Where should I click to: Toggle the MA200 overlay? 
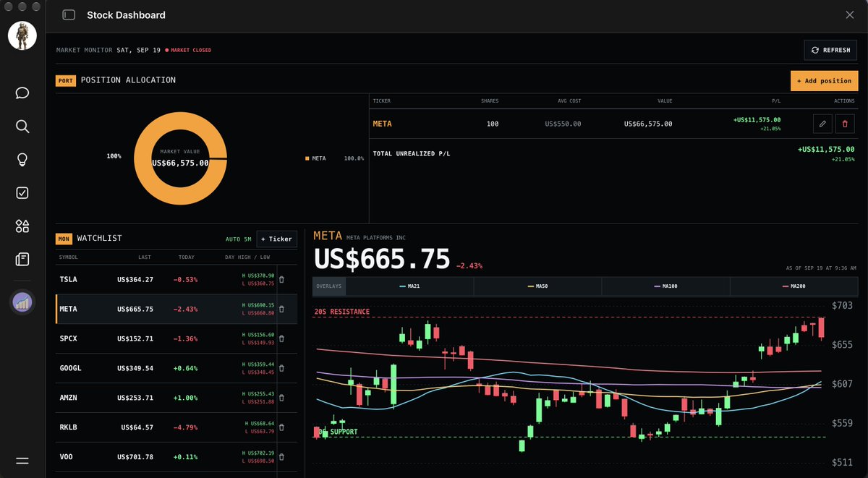click(x=793, y=286)
